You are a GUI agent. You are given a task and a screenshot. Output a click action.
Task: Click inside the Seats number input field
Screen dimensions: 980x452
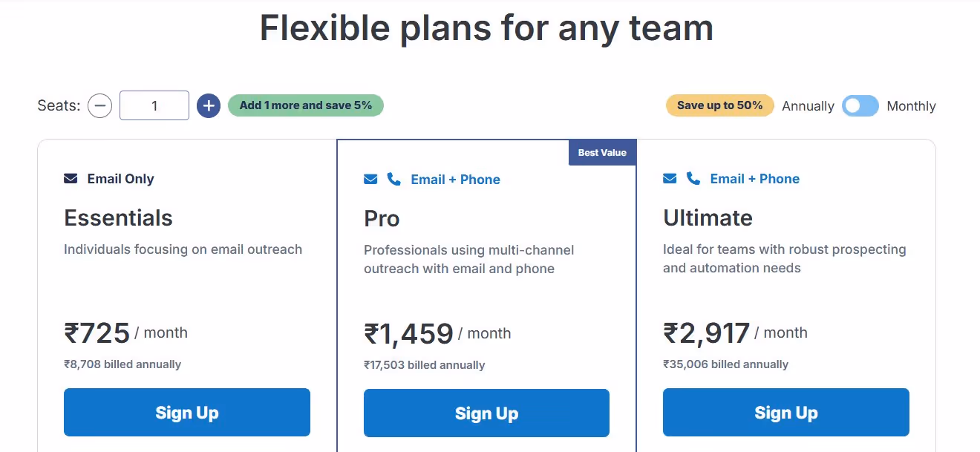[154, 105]
